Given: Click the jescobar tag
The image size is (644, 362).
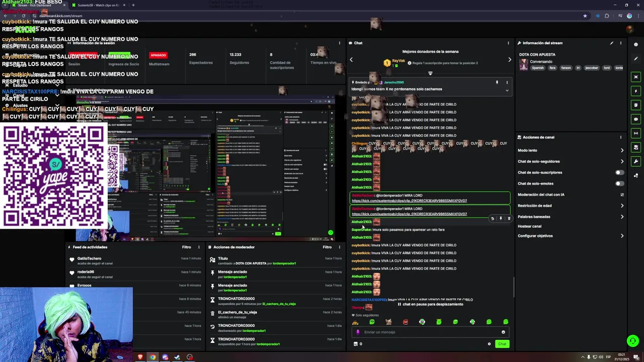Looking at the screenshot, I should (x=592, y=68).
